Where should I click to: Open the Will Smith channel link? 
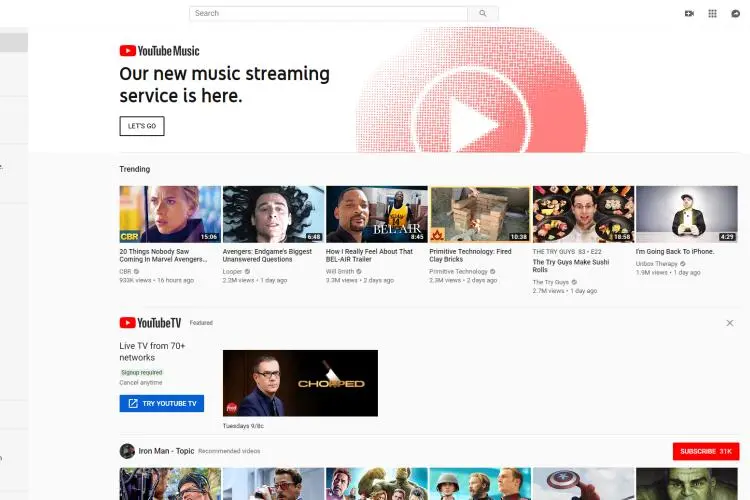point(340,271)
